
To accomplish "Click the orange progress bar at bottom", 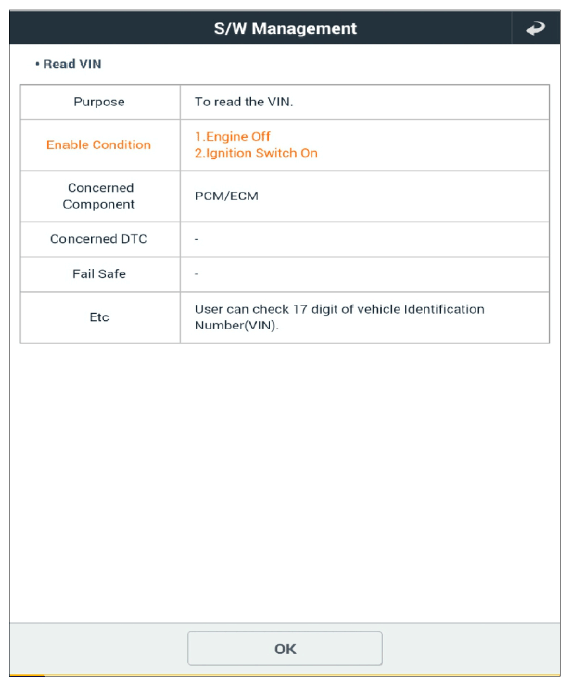I will 27,676.
